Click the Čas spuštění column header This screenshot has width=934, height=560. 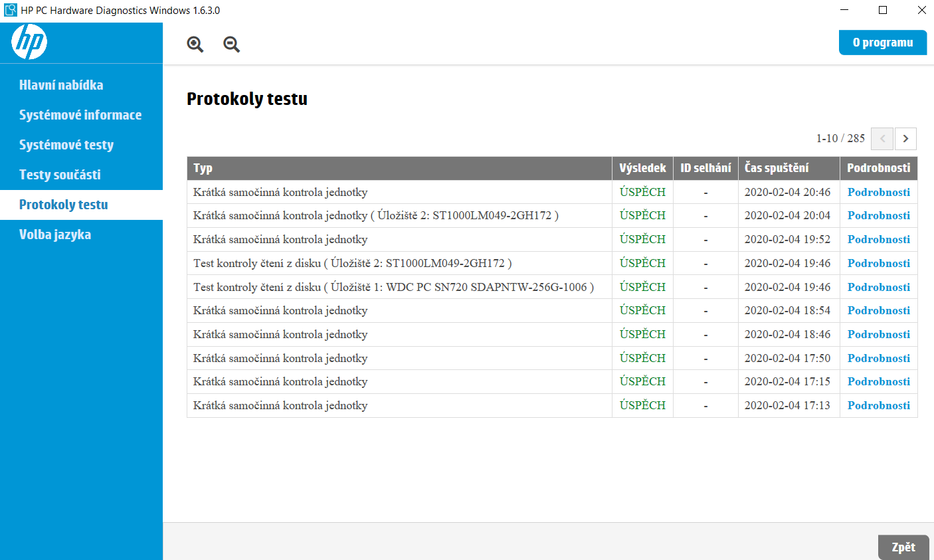click(x=777, y=168)
